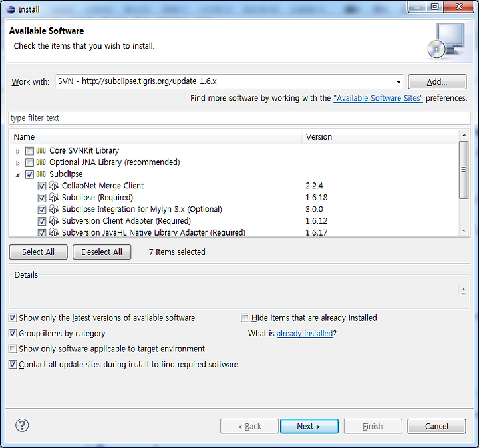Image resolution: width=479 pixels, height=448 pixels.
Task: Select the CollabNet Merge Client row text
Action: (102, 186)
